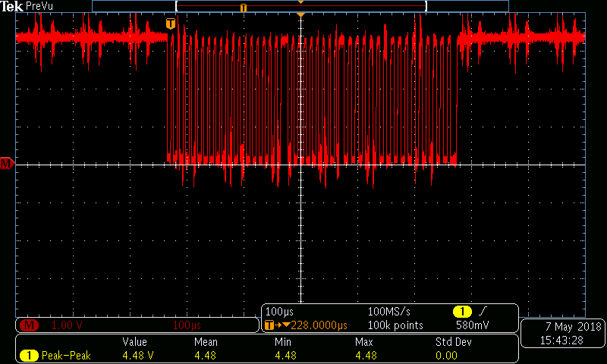Click the 4.48 V measurement value
This screenshot has width=607, height=364.
[138, 355]
